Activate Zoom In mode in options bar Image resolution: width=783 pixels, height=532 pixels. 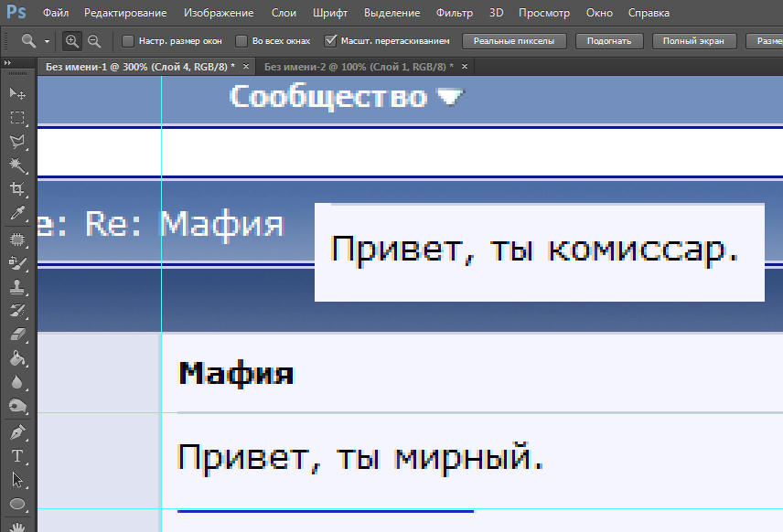click(x=72, y=41)
